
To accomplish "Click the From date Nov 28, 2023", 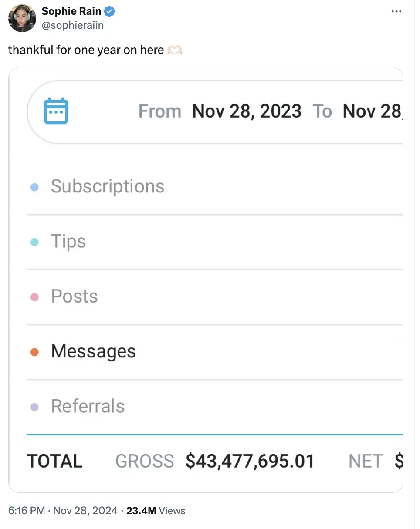I will point(247,111).
